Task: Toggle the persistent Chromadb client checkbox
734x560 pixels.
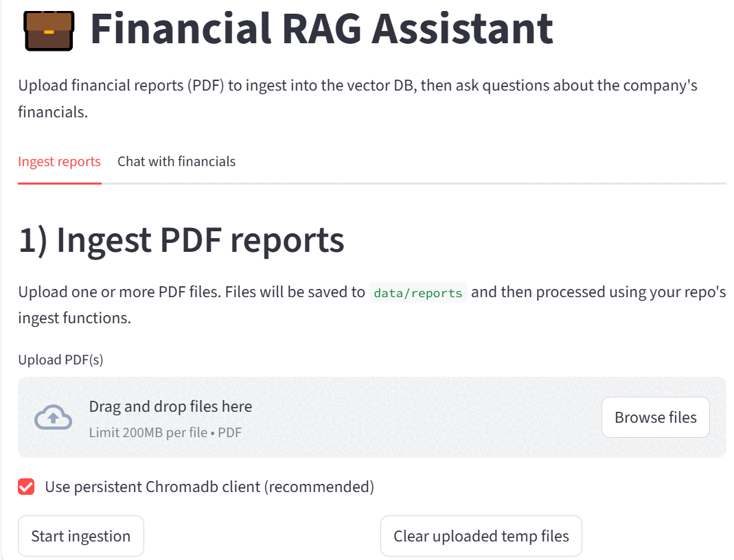Action: coord(26,487)
